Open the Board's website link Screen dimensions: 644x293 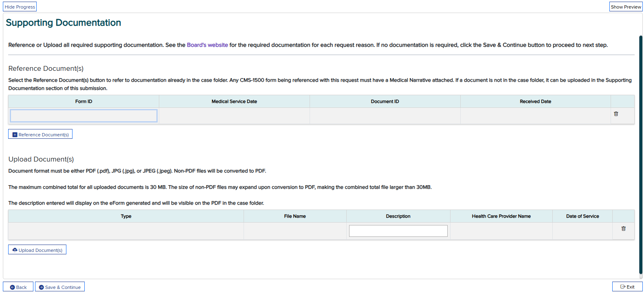pos(207,45)
